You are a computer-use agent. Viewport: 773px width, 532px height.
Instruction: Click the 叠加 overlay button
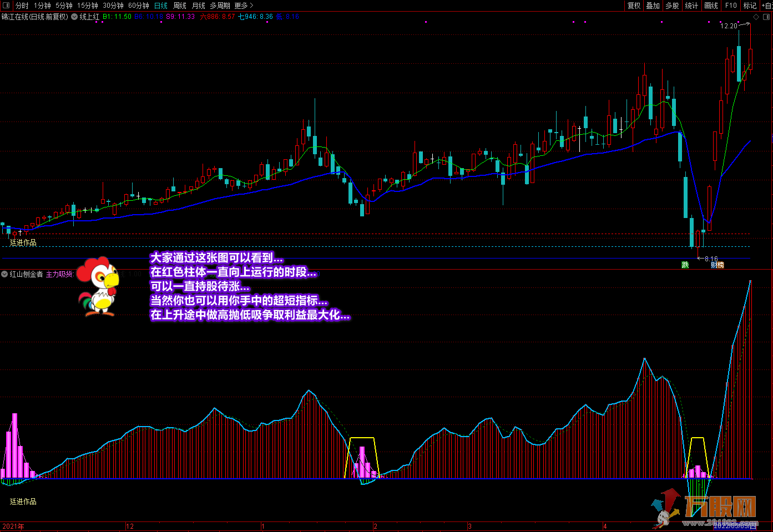pos(653,6)
